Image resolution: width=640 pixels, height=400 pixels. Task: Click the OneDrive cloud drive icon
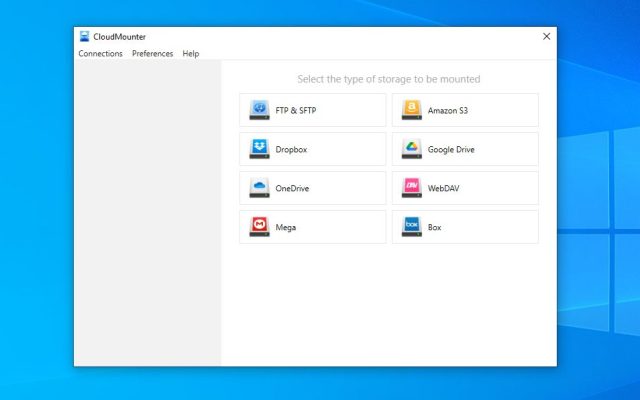pos(259,188)
